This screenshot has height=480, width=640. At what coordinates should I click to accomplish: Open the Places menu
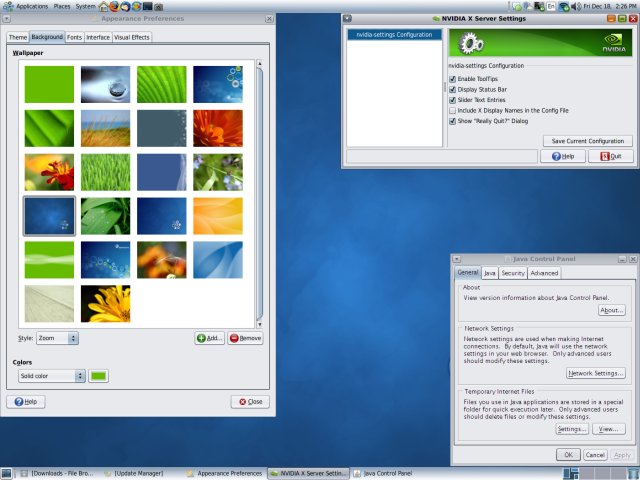point(62,6)
